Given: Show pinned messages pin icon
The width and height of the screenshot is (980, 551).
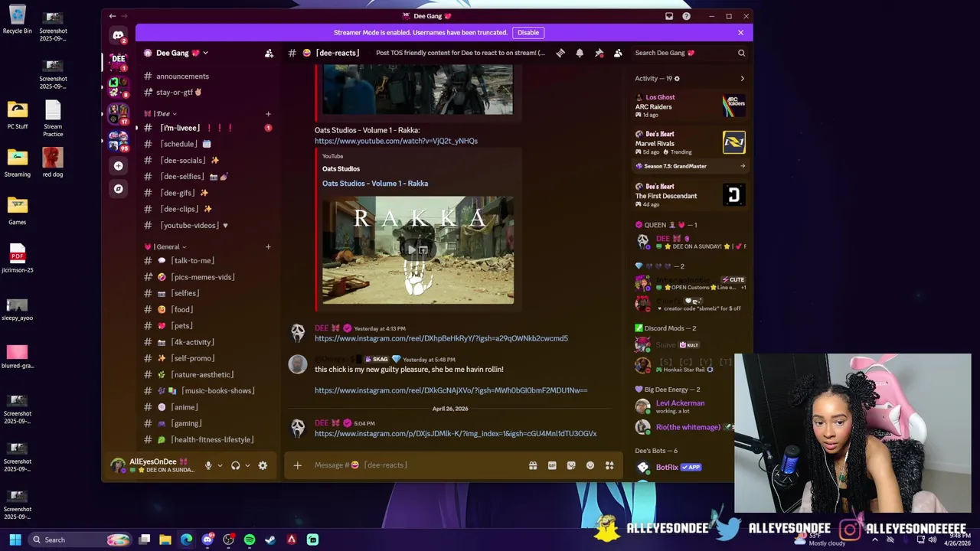Looking at the screenshot, I should [599, 53].
